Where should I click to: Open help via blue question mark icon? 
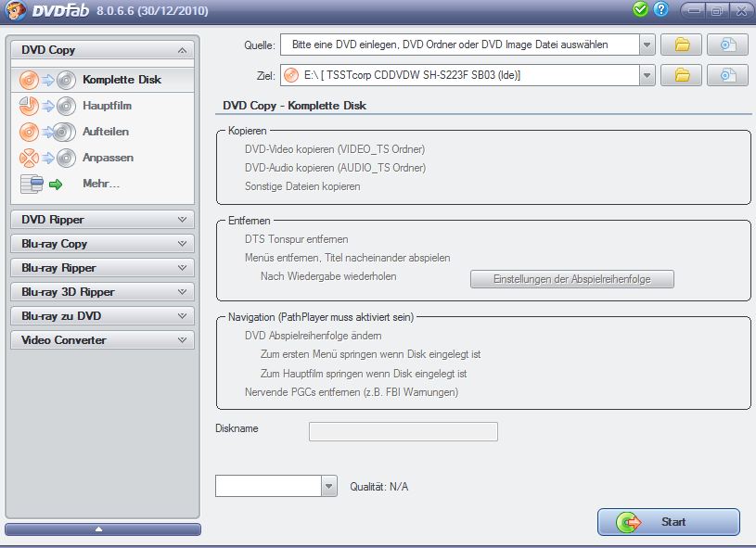pos(661,9)
